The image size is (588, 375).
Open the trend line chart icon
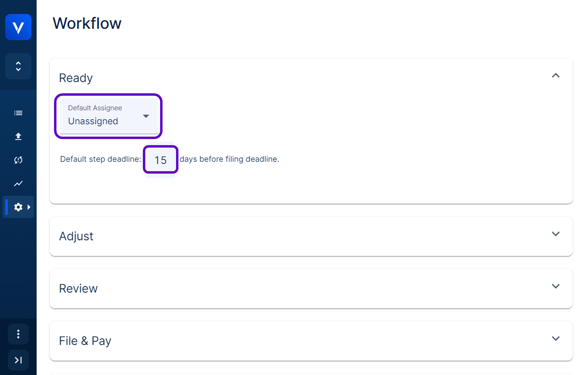[18, 184]
